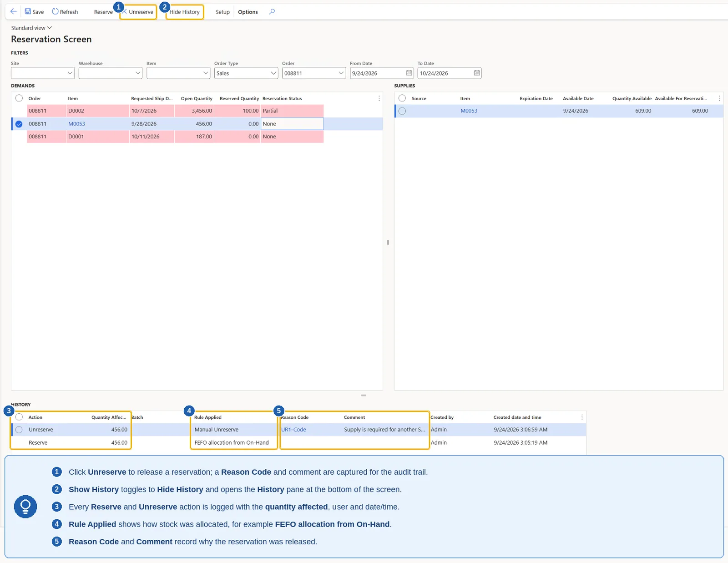Sort by the Expiration Date column header
Viewport: 728px width, 563px height.
pos(536,98)
